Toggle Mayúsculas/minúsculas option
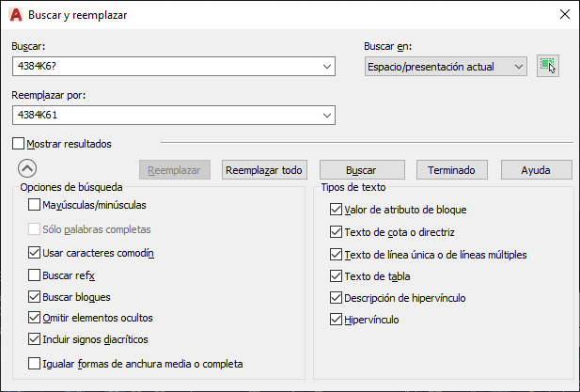580x392 pixels. click(35, 205)
